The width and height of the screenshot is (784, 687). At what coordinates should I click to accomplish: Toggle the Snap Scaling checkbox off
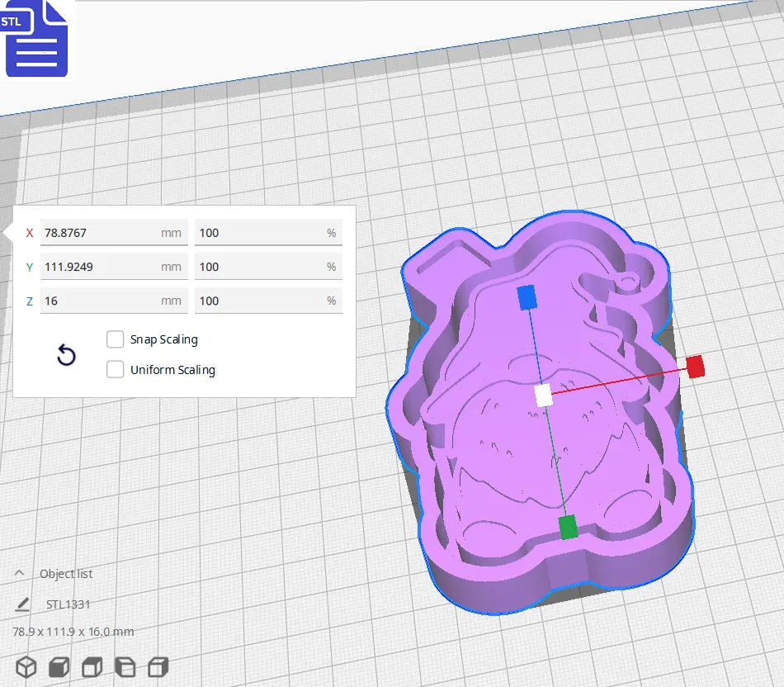pyautogui.click(x=115, y=339)
